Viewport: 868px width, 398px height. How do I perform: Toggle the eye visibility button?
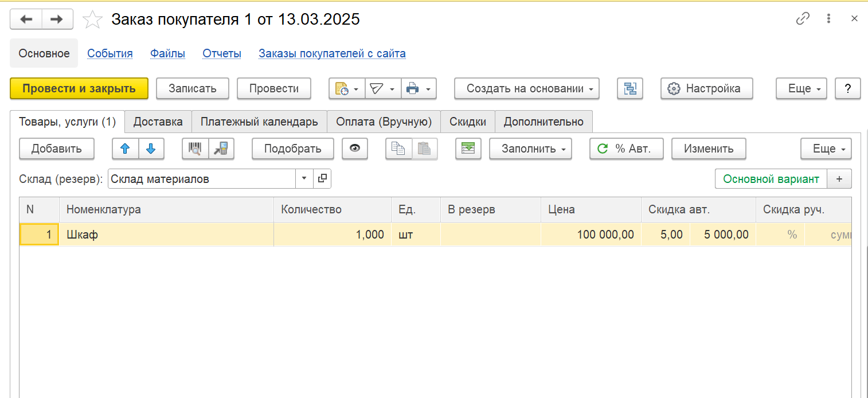pyautogui.click(x=355, y=149)
